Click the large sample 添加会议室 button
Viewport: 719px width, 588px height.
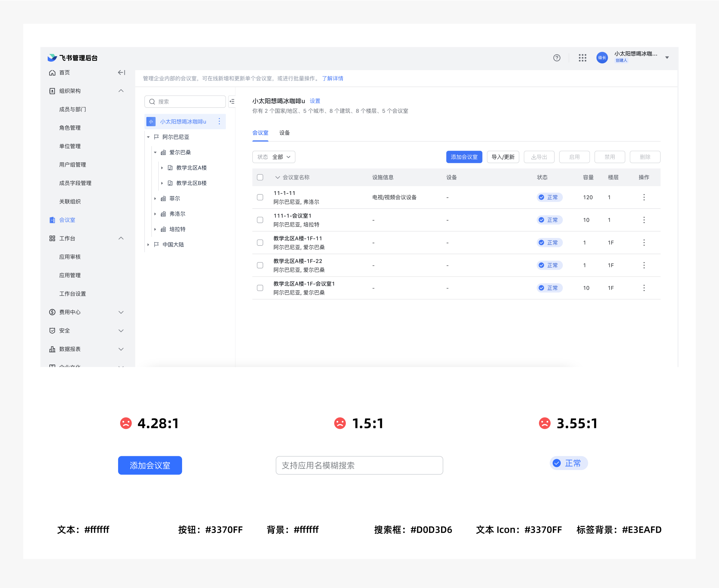[x=150, y=466]
